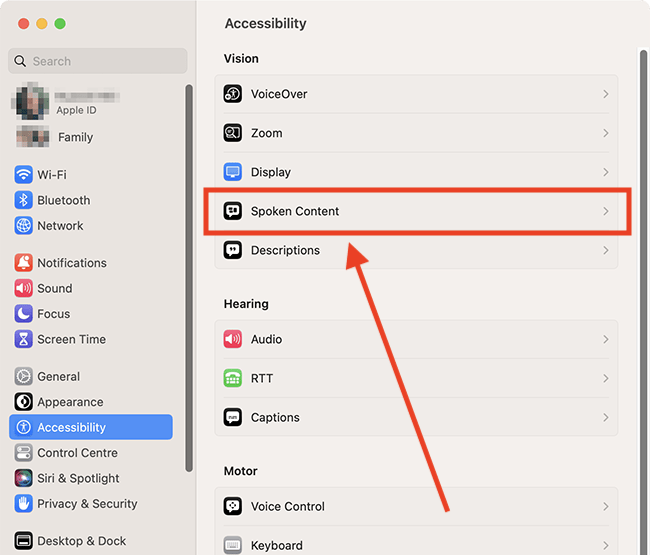Click the Display monitor icon
This screenshot has width=650, height=555.
coord(233,172)
